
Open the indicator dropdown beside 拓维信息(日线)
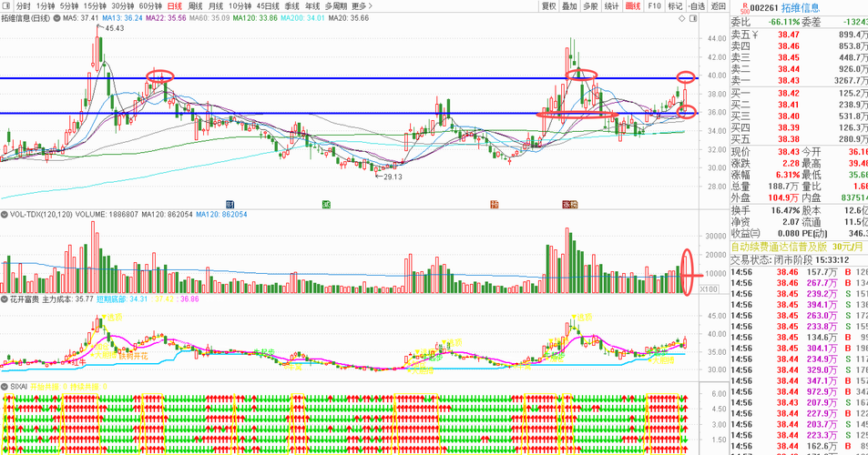(56, 18)
